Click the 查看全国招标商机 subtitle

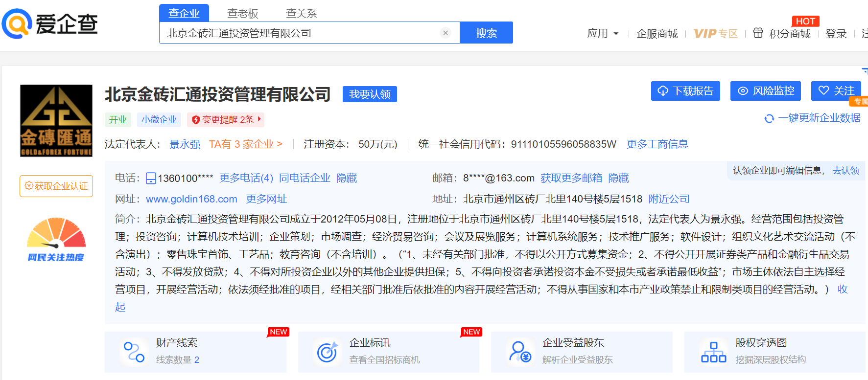[384, 360]
